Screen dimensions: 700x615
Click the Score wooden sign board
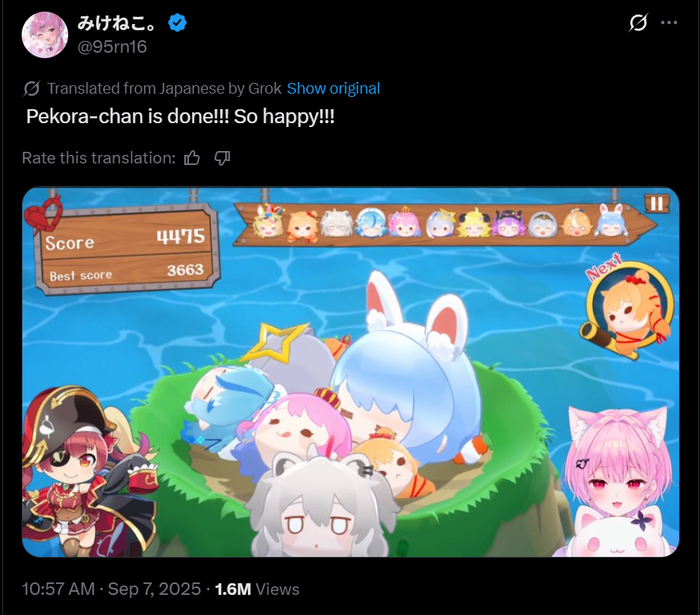pyautogui.click(x=126, y=249)
